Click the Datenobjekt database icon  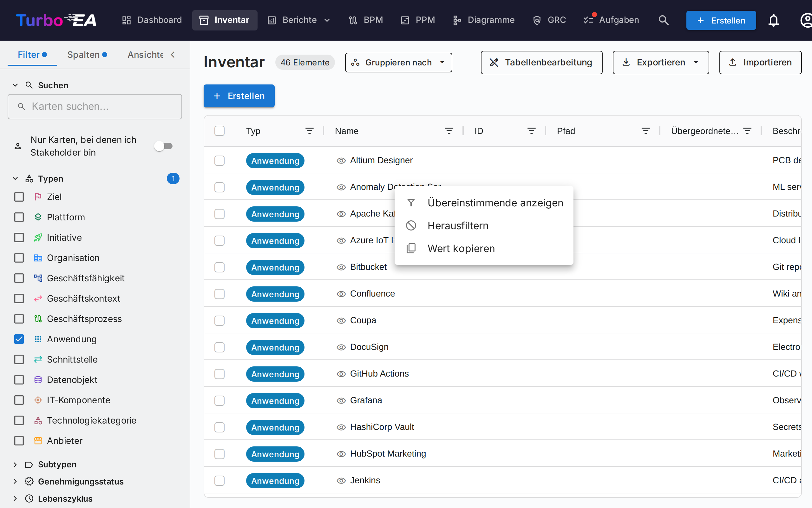pyautogui.click(x=38, y=380)
